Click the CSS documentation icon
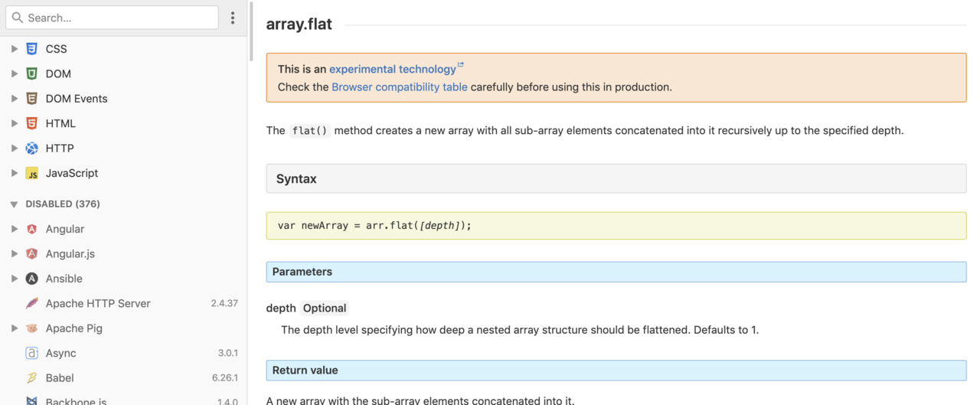The width and height of the screenshot is (980, 405). tap(31, 49)
